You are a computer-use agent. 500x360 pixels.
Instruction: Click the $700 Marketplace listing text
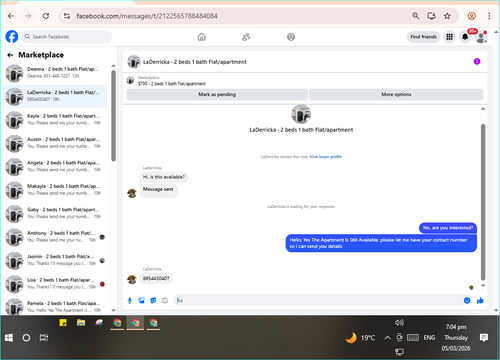172,84
